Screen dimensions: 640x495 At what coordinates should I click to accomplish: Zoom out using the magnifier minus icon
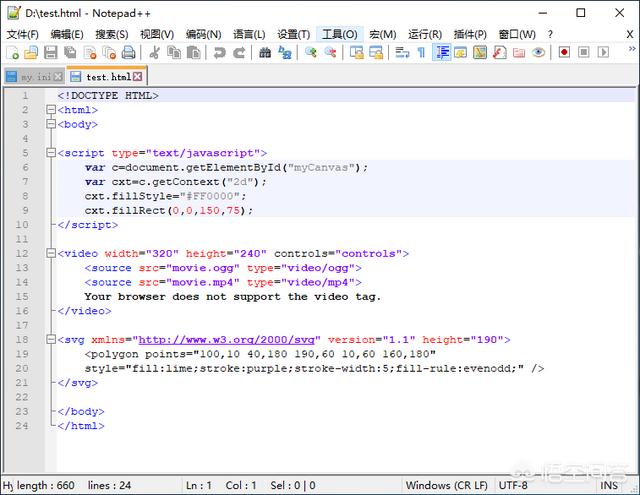coord(330,53)
